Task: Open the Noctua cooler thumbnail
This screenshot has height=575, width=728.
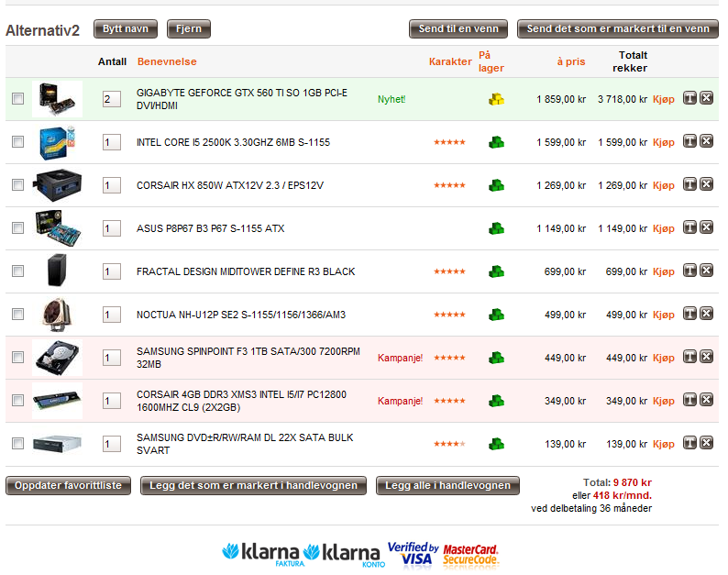Action: click(57, 315)
